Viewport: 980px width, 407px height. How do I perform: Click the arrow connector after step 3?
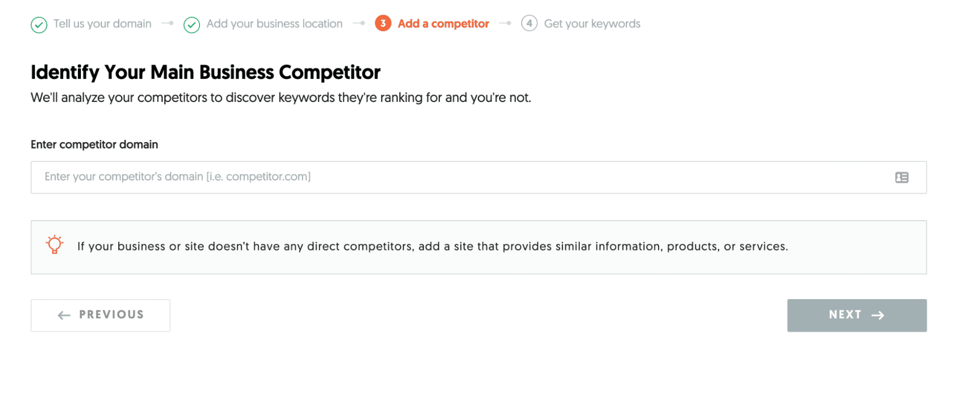point(506,24)
